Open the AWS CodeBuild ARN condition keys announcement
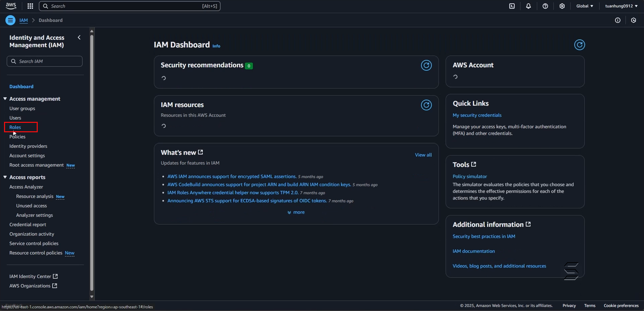 point(259,184)
